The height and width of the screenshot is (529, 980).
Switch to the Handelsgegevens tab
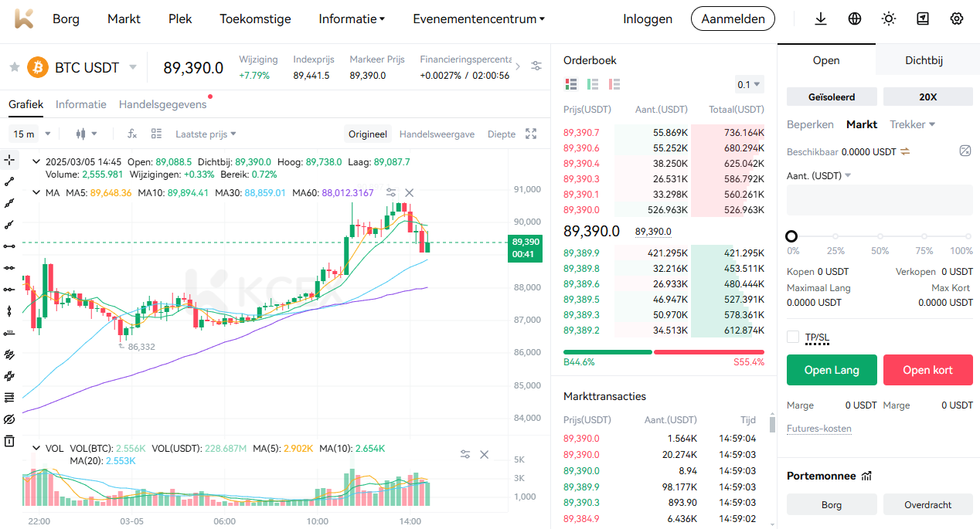click(162, 104)
